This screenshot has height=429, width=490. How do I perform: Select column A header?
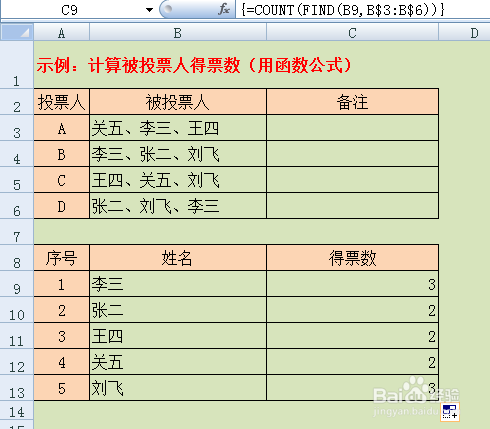[61, 33]
